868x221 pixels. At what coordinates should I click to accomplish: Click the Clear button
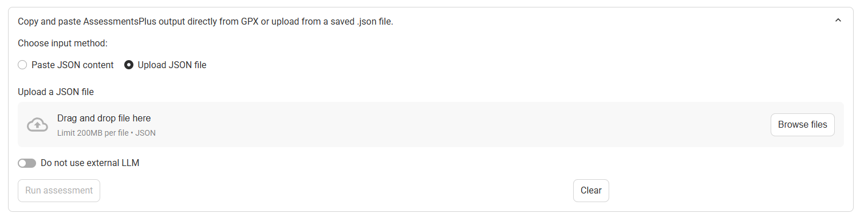click(591, 191)
